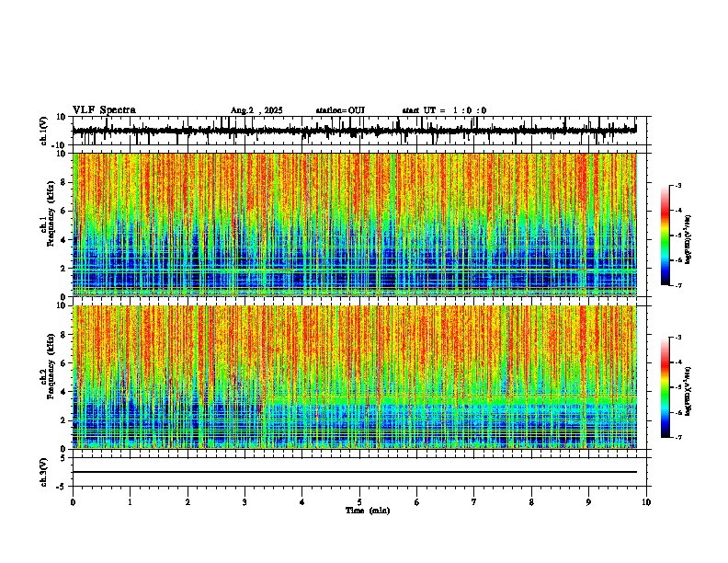This screenshot has width=728, height=563.
Task: Click the ch.2 color bar "log(PSD)" units label
Action: [x=688, y=391]
